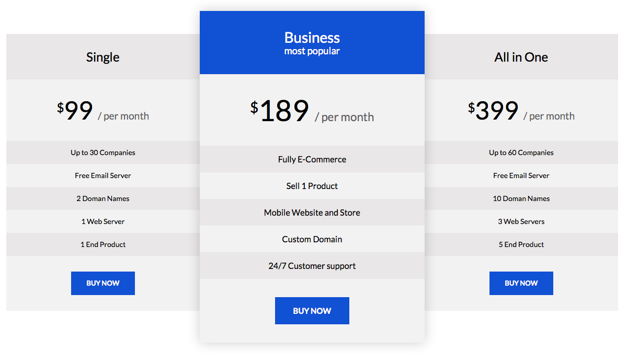Select the All in One heading
627x364 pixels.
click(521, 57)
